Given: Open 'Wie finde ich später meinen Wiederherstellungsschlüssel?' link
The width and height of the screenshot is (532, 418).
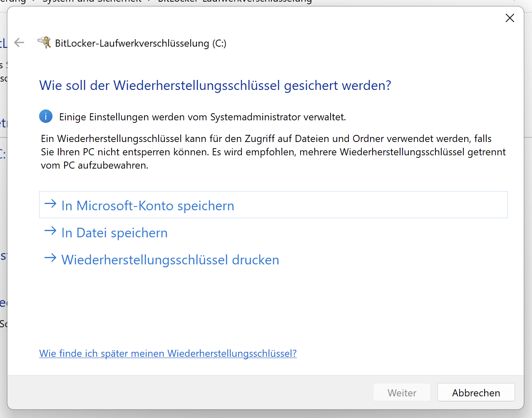Looking at the screenshot, I should tap(168, 353).
